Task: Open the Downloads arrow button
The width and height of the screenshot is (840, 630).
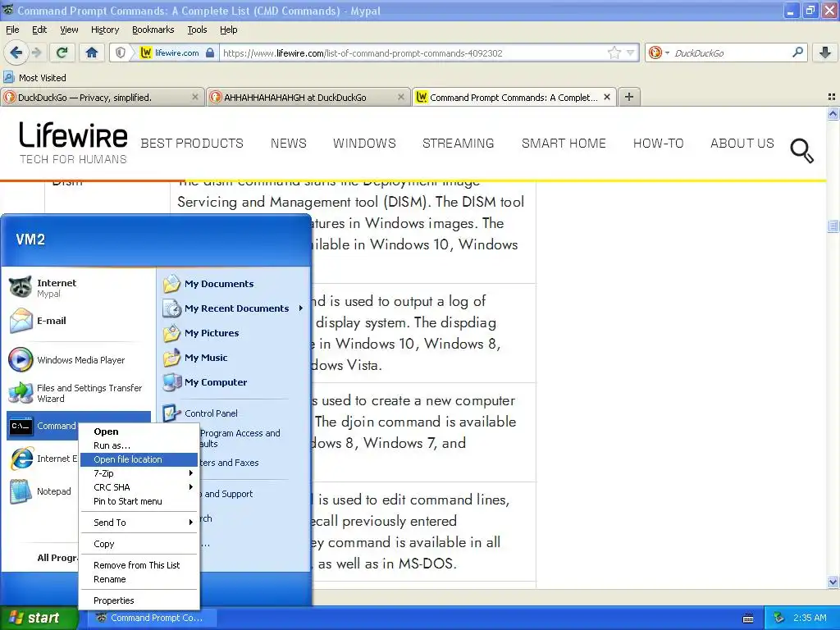Action: click(825, 52)
